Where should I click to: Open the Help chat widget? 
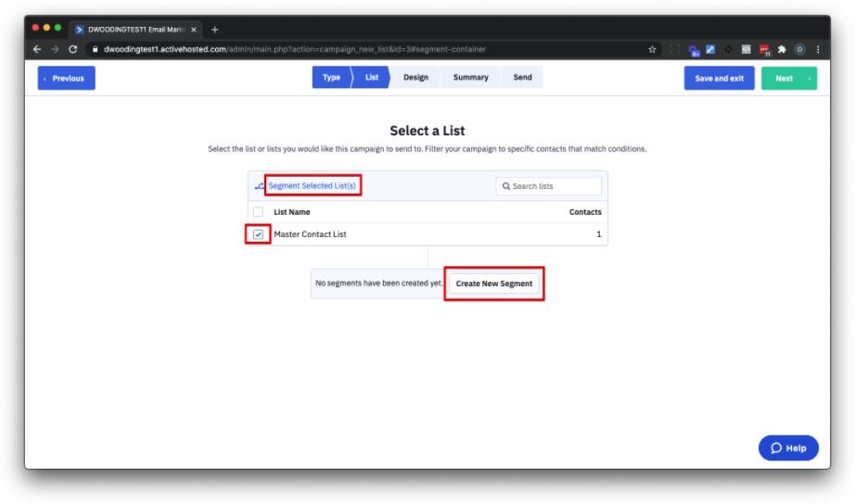[788, 448]
